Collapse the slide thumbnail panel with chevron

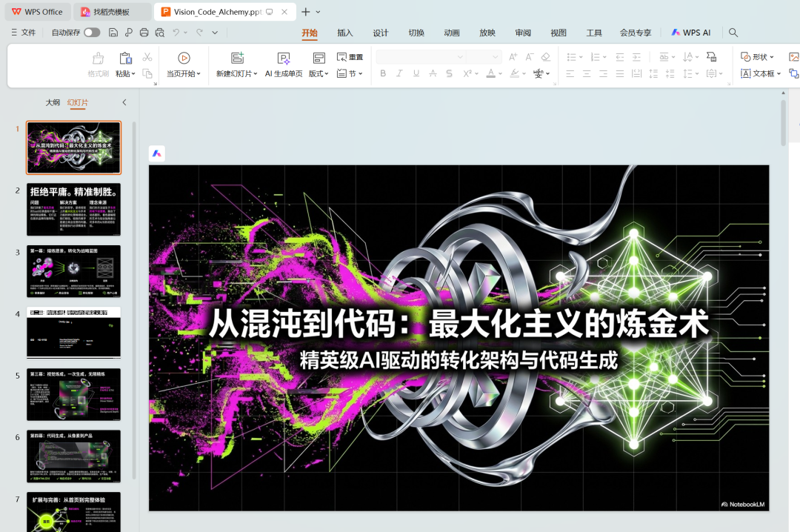[124, 102]
